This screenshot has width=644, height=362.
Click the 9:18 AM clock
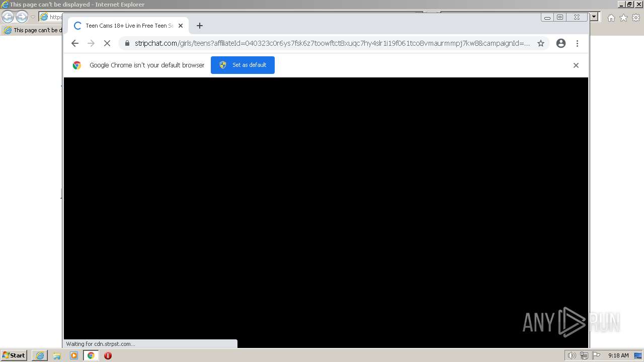(618, 355)
